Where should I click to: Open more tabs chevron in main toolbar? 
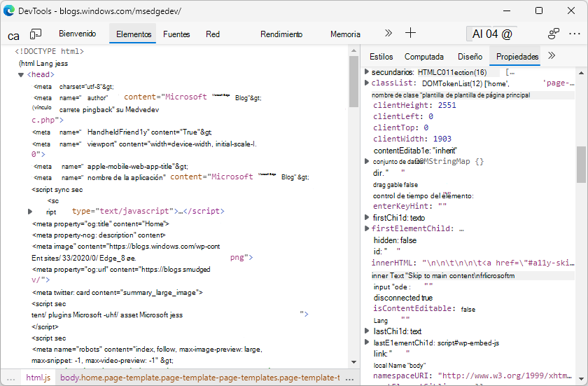388,33
